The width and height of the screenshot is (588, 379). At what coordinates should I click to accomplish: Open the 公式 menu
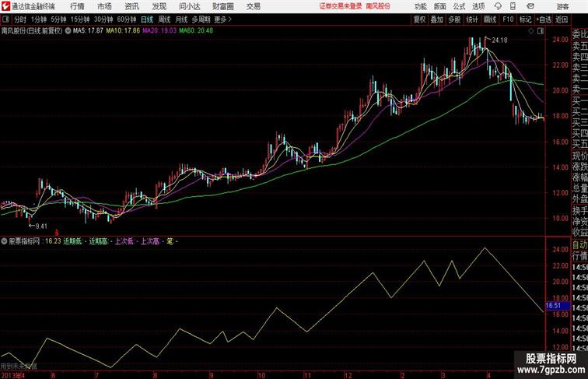click(x=459, y=6)
